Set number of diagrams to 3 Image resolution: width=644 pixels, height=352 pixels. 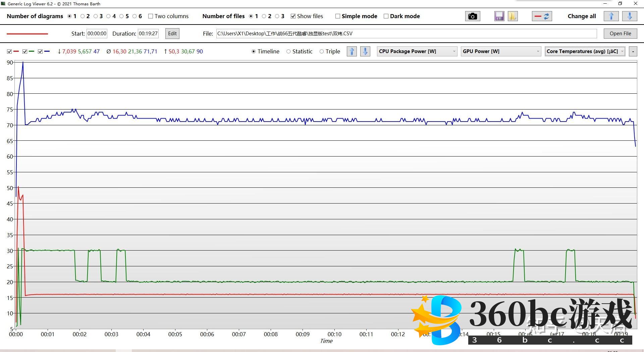(x=96, y=16)
